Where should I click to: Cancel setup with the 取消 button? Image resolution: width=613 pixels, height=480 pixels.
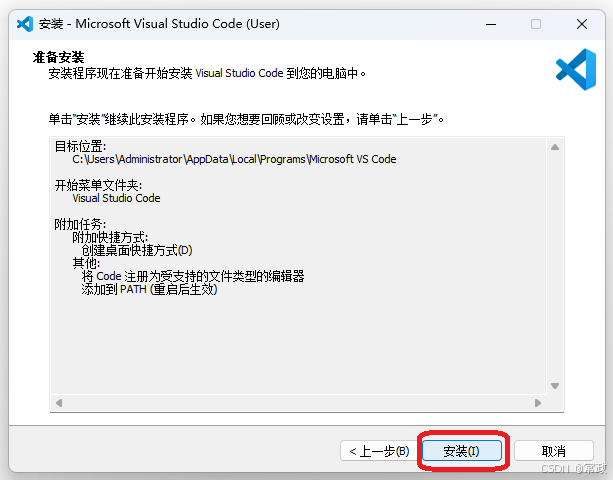(554, 451)
